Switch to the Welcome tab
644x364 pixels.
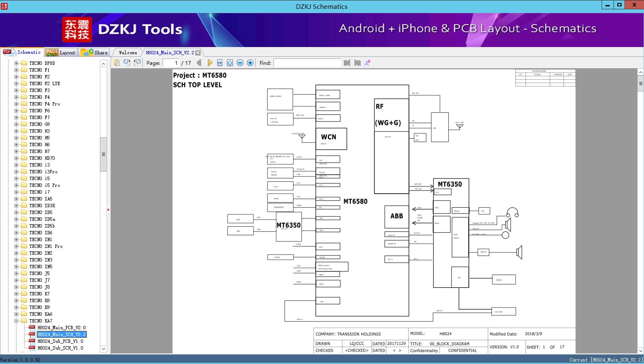pos(128,53)
